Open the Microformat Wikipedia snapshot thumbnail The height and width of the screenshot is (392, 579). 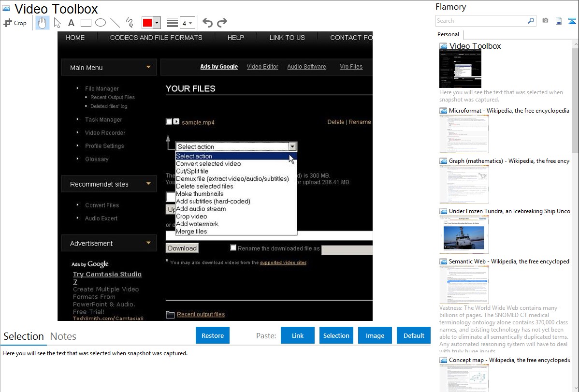[x=464, y=134]
